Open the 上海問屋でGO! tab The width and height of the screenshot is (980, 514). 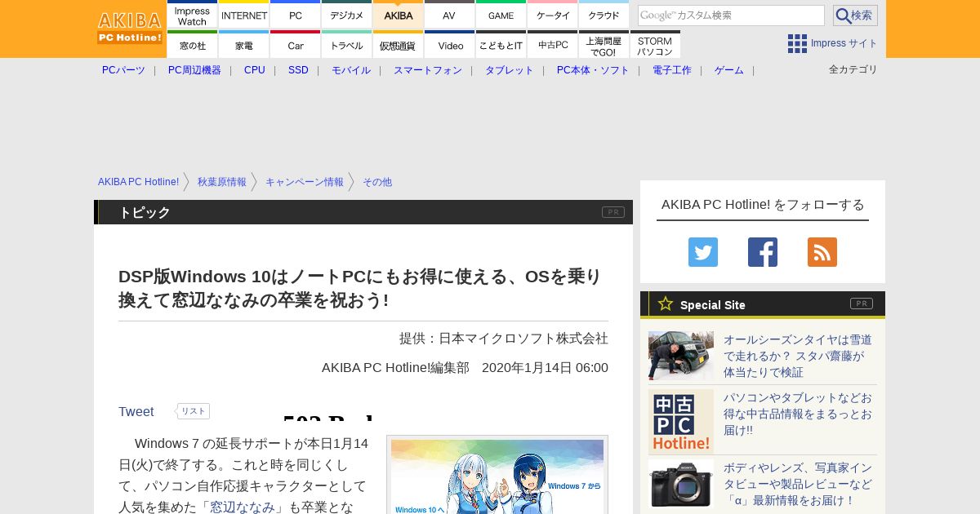coord(604,45)
